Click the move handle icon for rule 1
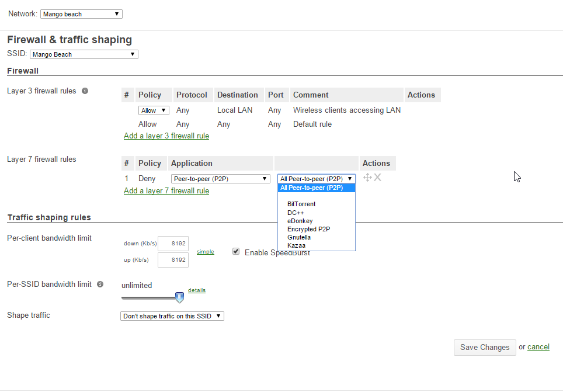 coord(367,178)
